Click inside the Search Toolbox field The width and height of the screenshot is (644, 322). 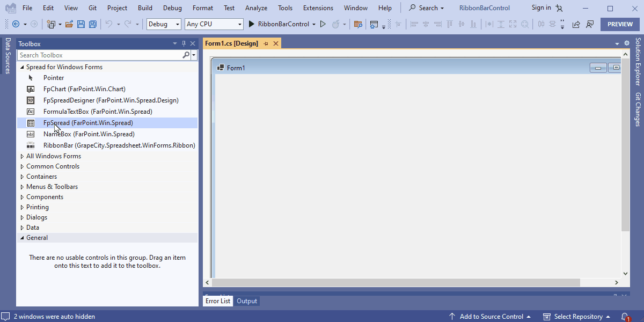[x=97, y=55]
